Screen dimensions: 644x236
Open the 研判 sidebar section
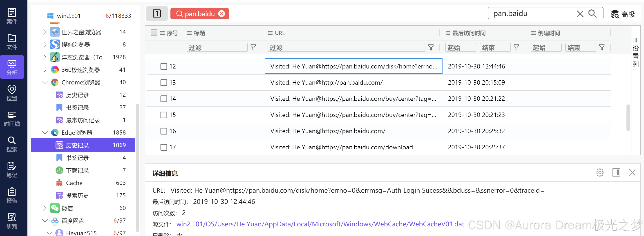coord(12,221)
